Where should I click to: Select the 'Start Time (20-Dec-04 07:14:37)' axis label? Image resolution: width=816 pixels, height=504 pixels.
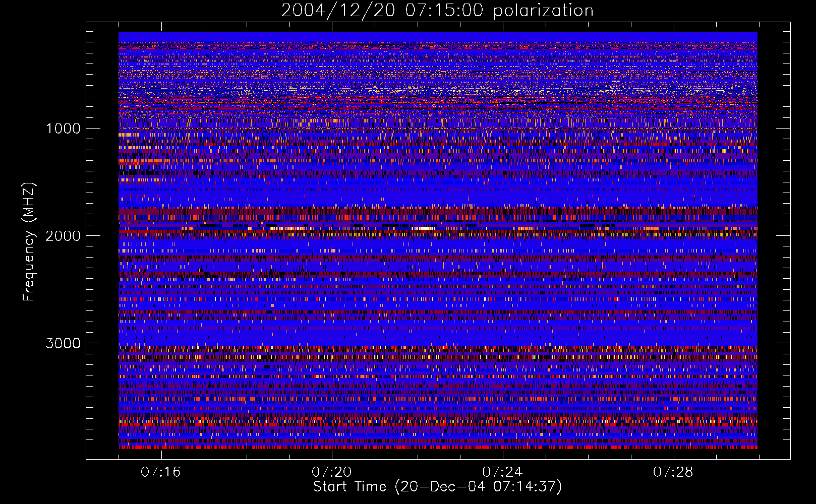[437, 487]
